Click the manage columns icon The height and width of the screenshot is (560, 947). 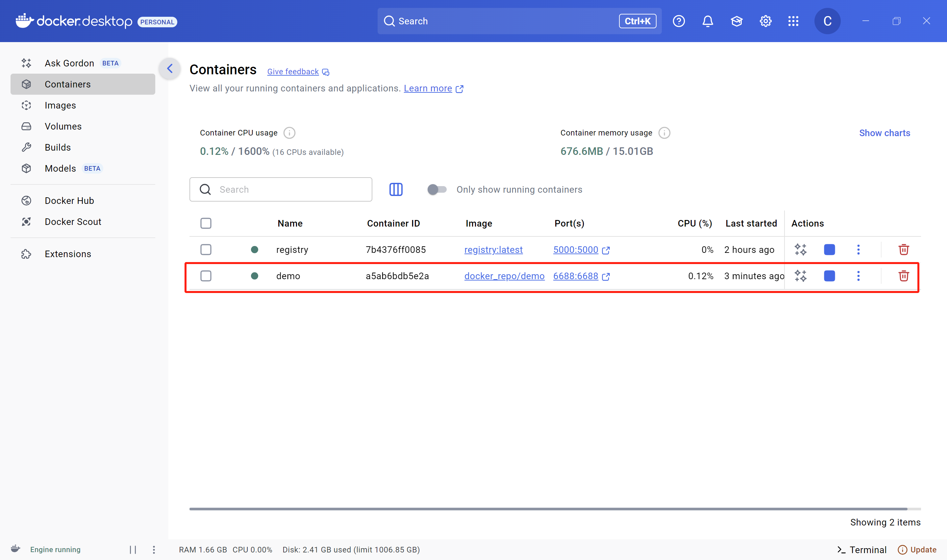(396, 189)
